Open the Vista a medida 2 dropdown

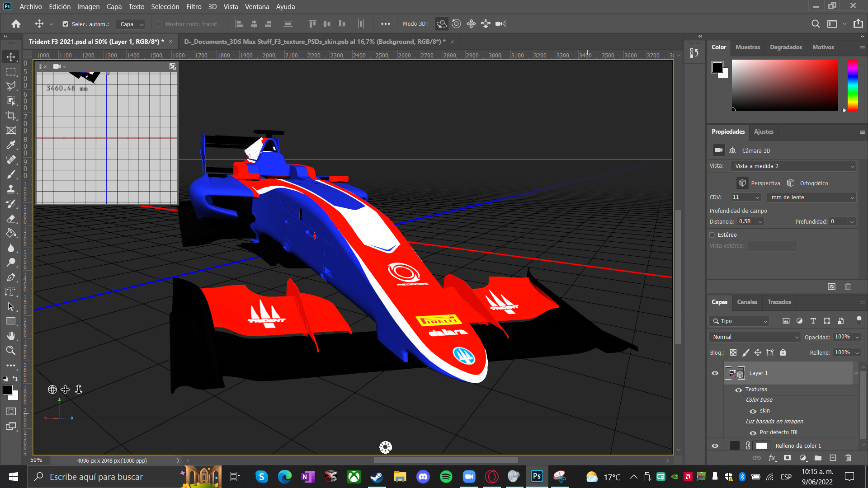[793, 166]
